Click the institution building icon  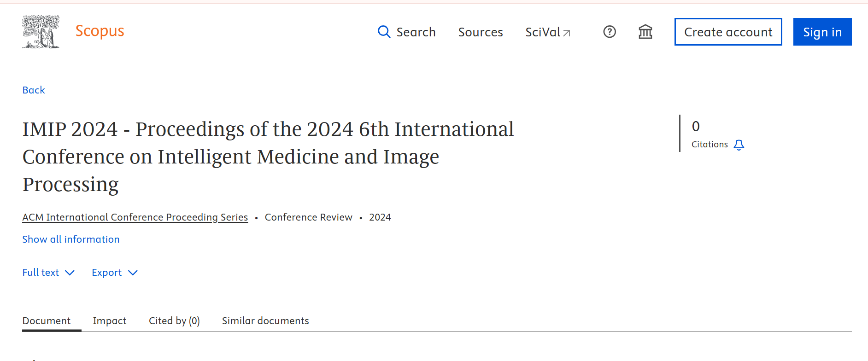click(645, 32)
